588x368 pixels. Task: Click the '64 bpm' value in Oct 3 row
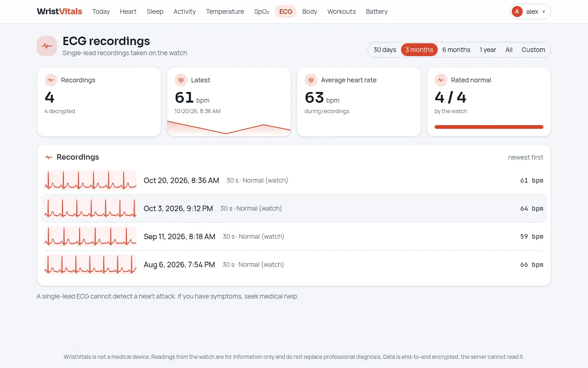pyautogui.click(x=531, y=208)
